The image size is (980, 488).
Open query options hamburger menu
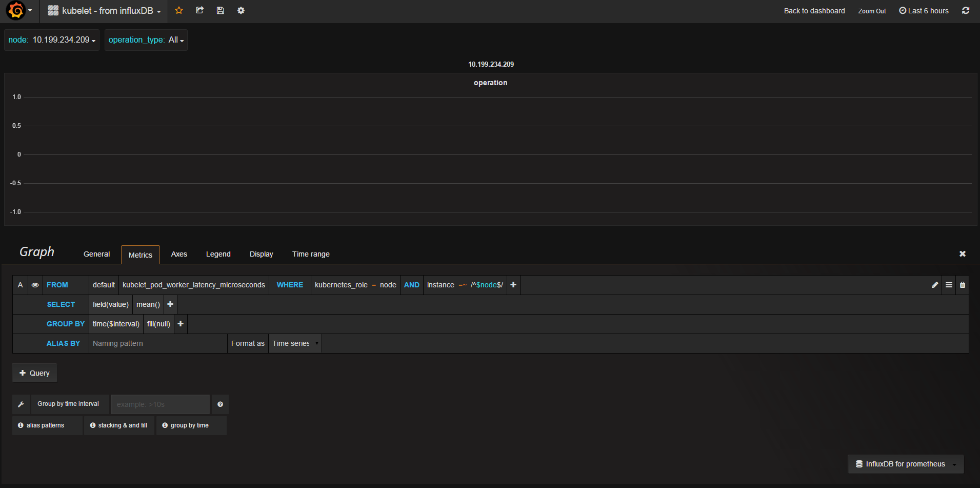(x=949, y=285)
